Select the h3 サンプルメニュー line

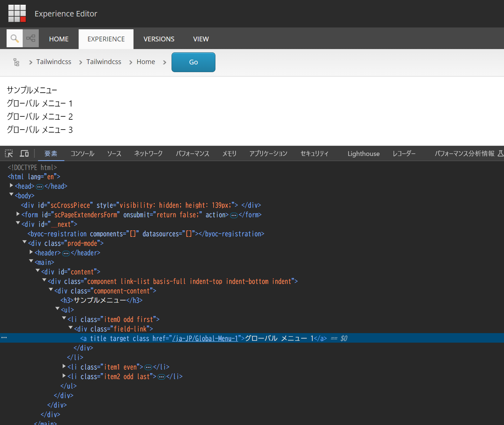[x=101, y=301]
